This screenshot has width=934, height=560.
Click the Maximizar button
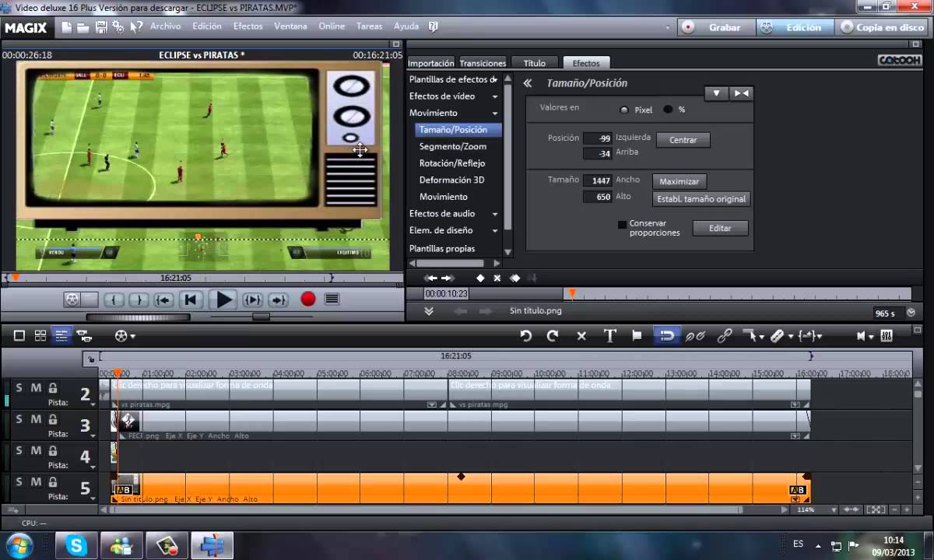tap(679, 181)
